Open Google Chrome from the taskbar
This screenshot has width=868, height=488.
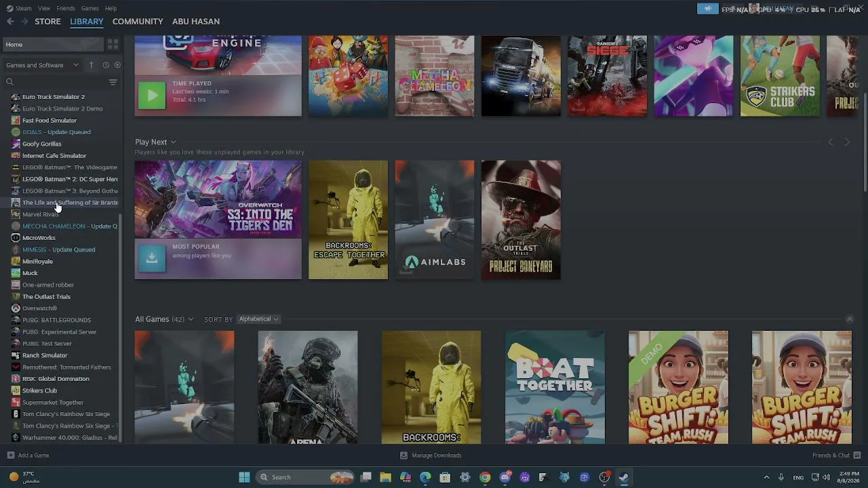pos(485,477)
